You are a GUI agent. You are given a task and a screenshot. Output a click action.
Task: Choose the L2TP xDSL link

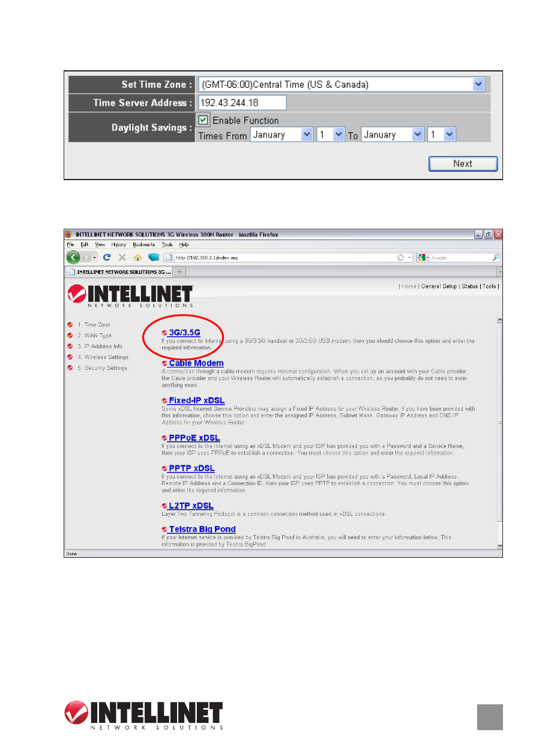coord(191,506)
